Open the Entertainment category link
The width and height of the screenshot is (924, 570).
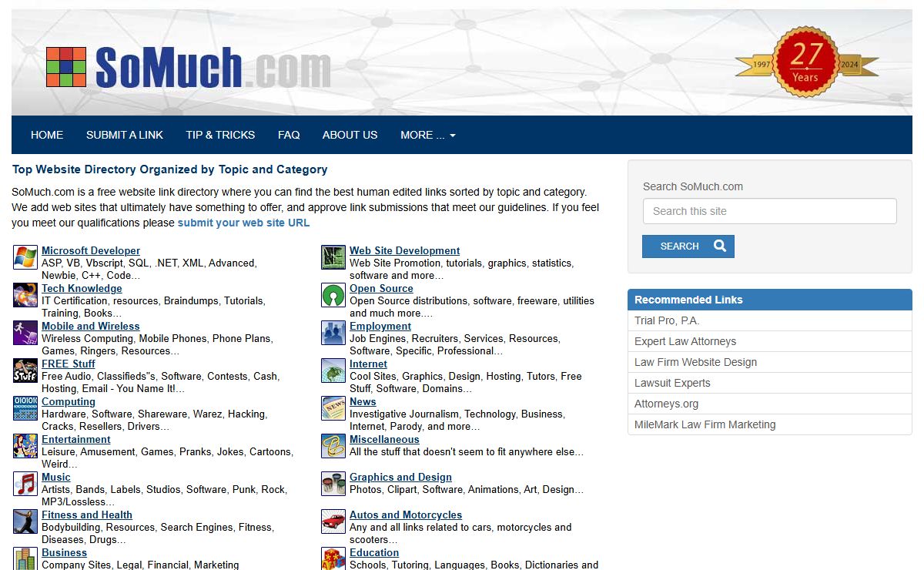[x=76, y=439]
